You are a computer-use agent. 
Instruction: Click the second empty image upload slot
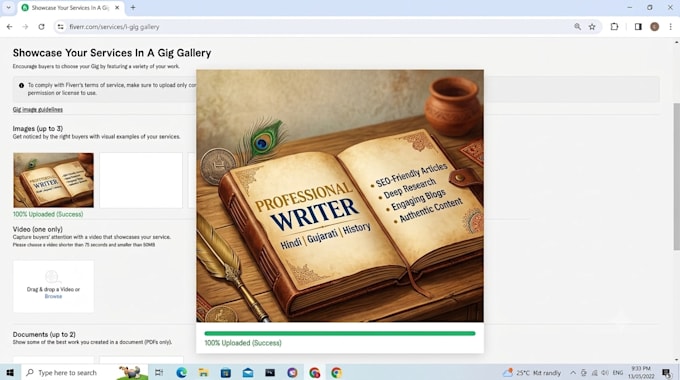(x=141, y=180)
